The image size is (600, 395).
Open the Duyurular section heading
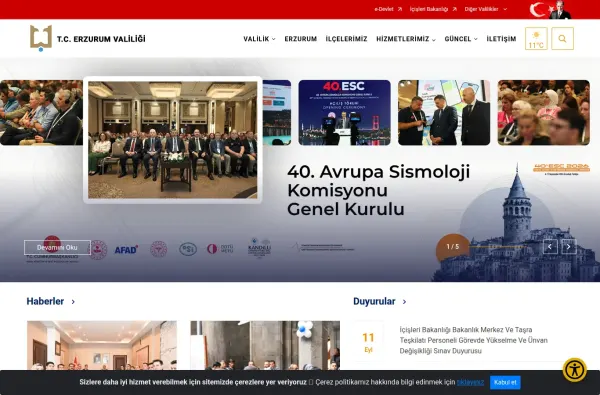click(374, 302)
